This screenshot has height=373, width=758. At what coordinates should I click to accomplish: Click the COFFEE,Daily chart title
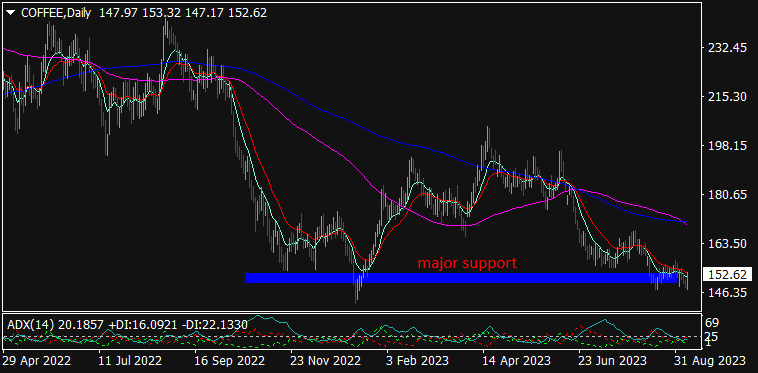click(x=56, y=13)
